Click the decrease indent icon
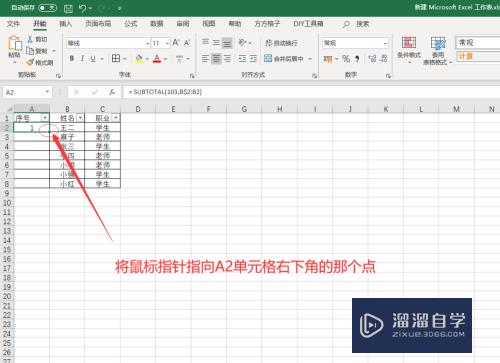This screenshot has width=500, height=363. coord(242,59)
